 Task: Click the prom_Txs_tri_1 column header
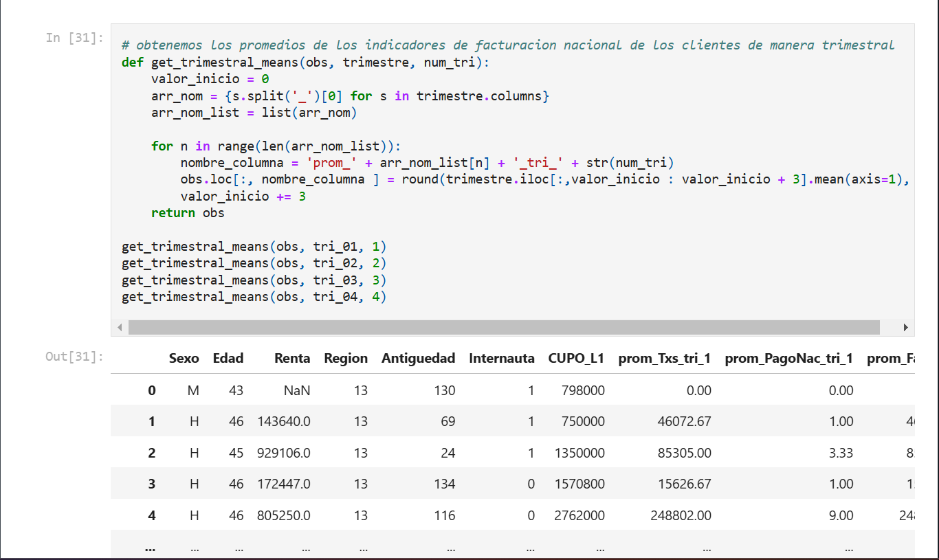[665, 358]
